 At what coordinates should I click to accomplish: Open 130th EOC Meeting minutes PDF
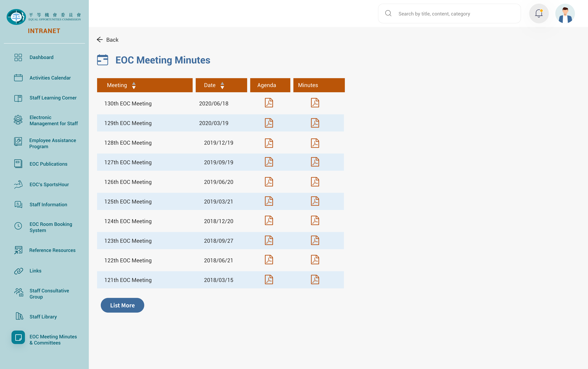click(315, 103)
